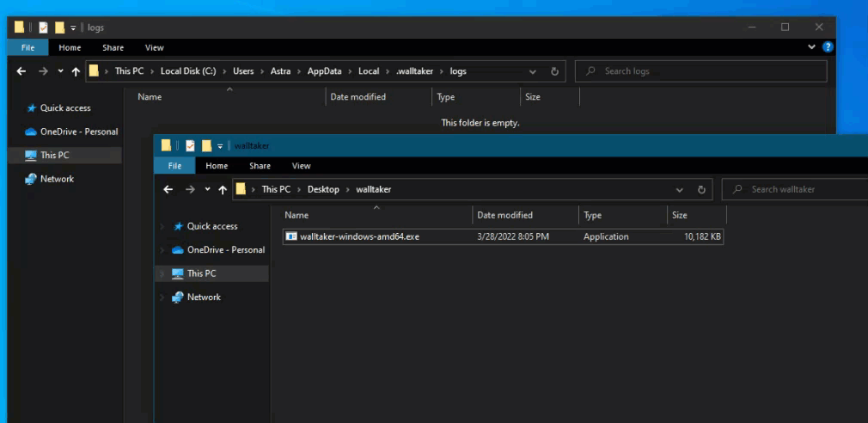Click the Properties quick-access icon in the logs title bar
This screenshot has height=423, width=868.
(x=43, y=28)
